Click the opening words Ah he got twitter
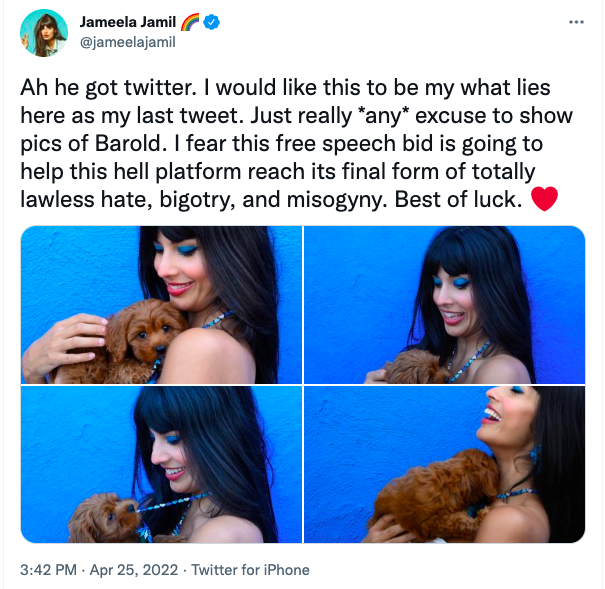 pyautogui.click(x=108, y=88)
